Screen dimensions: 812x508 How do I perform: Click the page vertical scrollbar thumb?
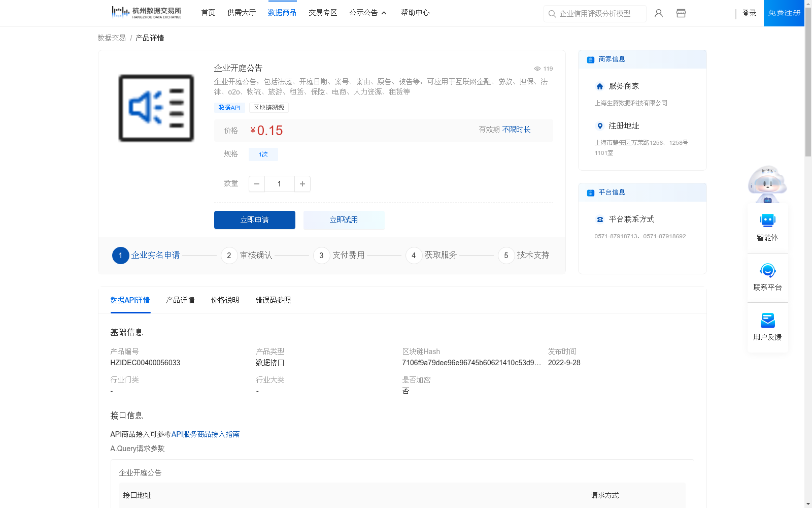(808, 81)
